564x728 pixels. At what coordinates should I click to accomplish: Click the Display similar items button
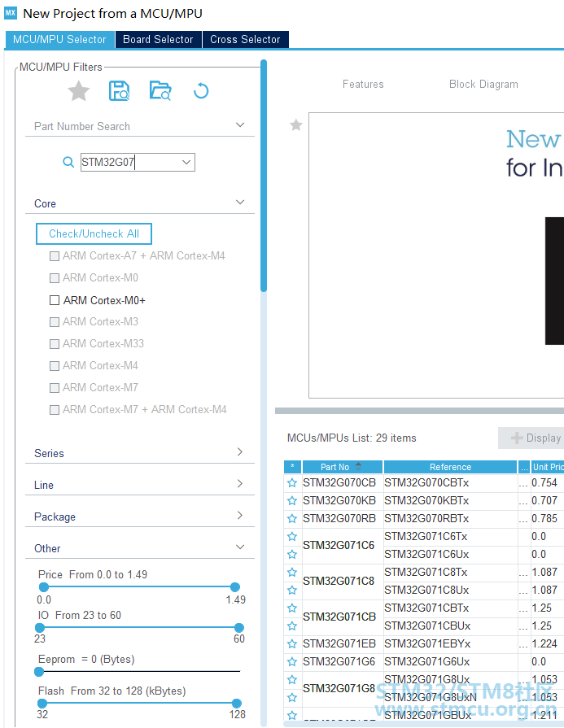pos(531,438)
